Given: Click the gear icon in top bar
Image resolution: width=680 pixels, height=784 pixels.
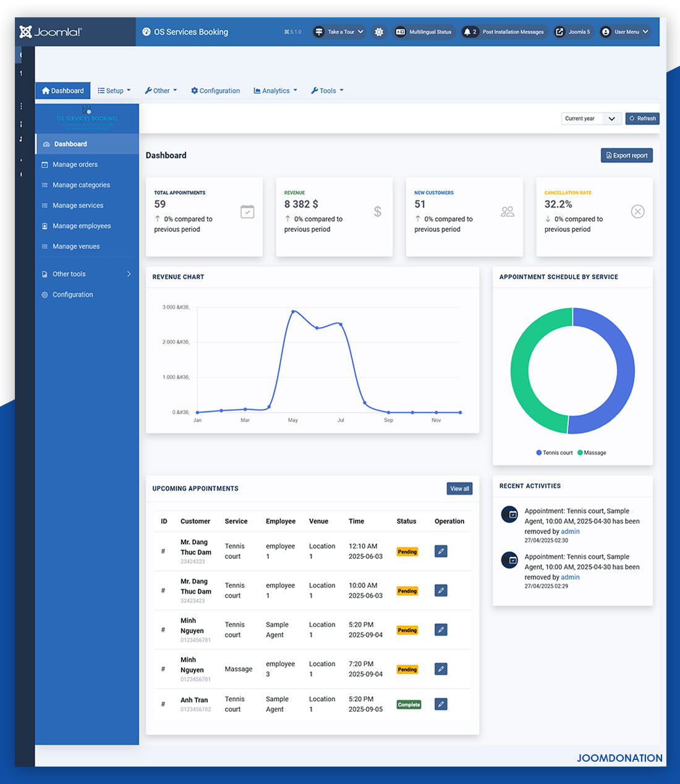Looking at the screenshot, I should (x=379, y=32).
